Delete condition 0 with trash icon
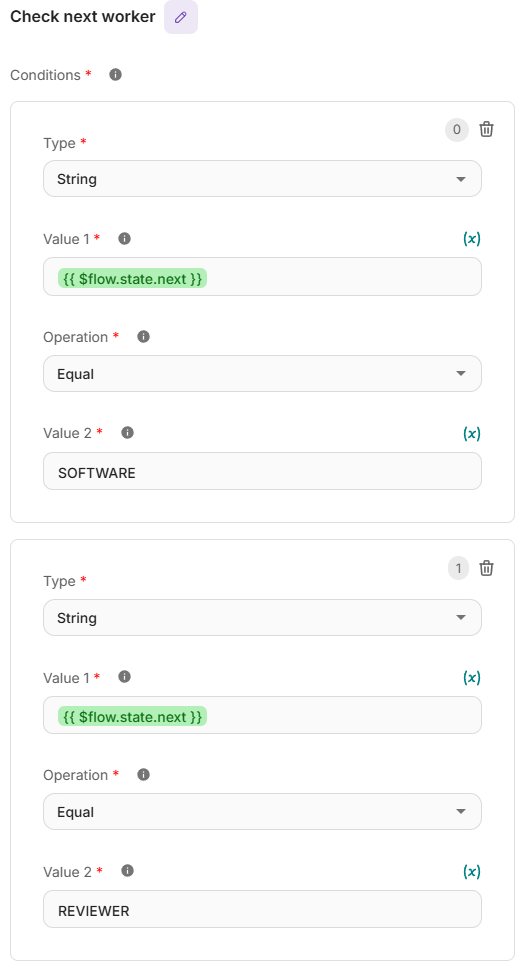Image resolution: width=526 pixels, height=969 pixels. click(486, 129)
